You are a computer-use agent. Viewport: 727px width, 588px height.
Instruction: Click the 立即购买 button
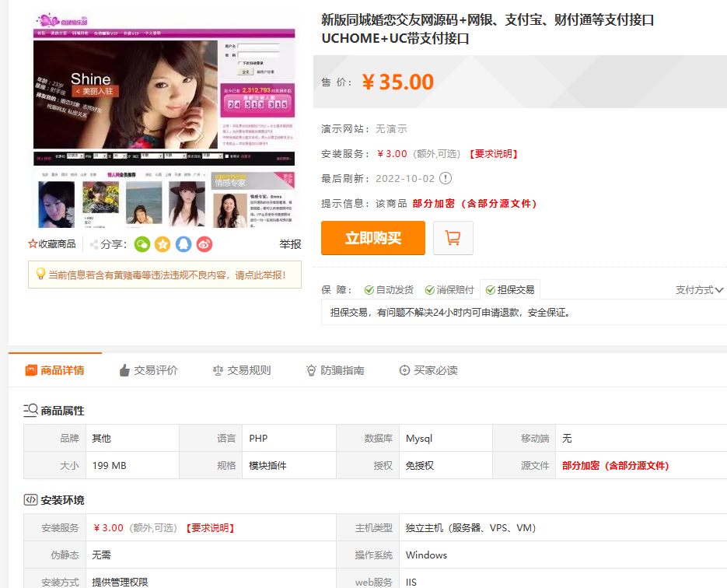[373, 238]
